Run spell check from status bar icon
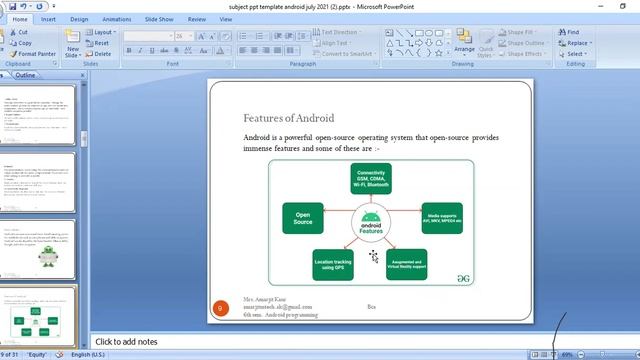 (60, 354)
